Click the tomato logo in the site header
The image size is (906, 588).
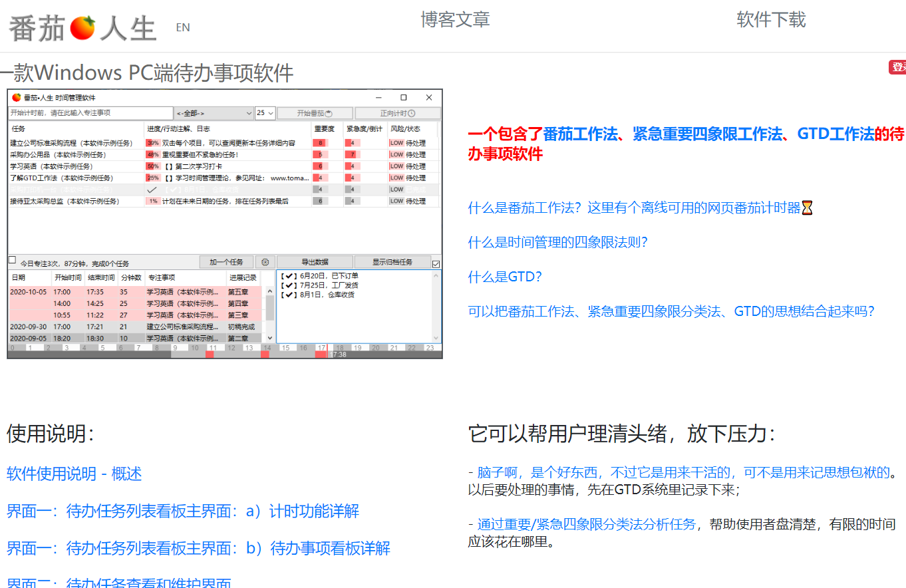point(83,28)
